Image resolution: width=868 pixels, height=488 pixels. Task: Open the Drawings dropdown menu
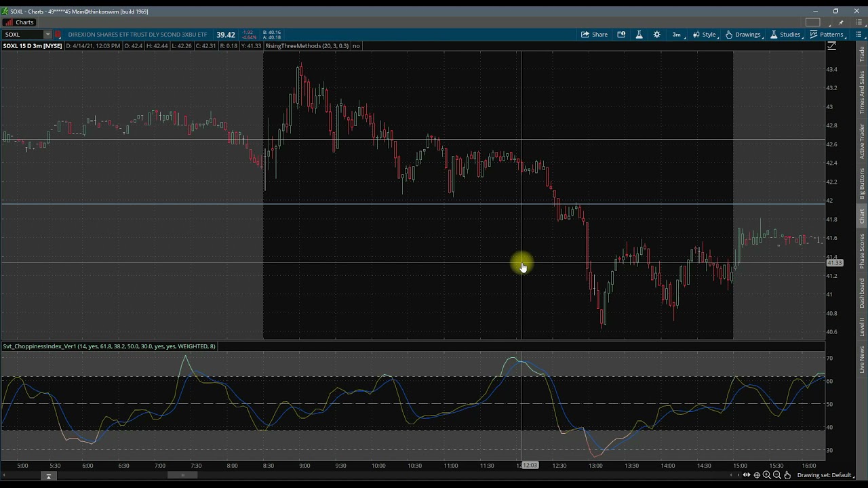(744, 35)
